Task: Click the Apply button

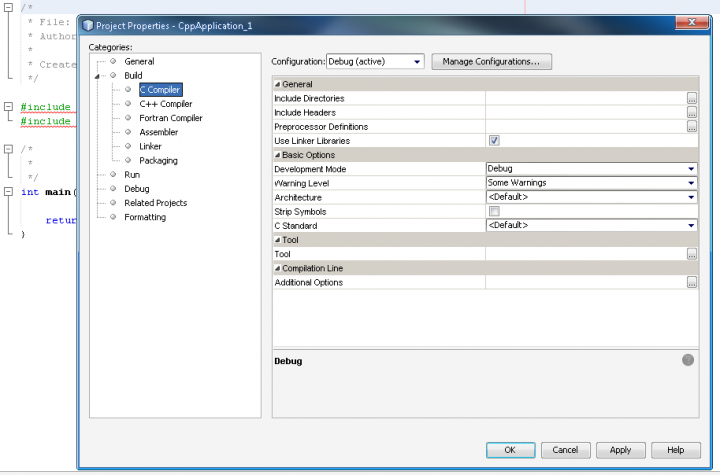Action: (x=620, y=450)
